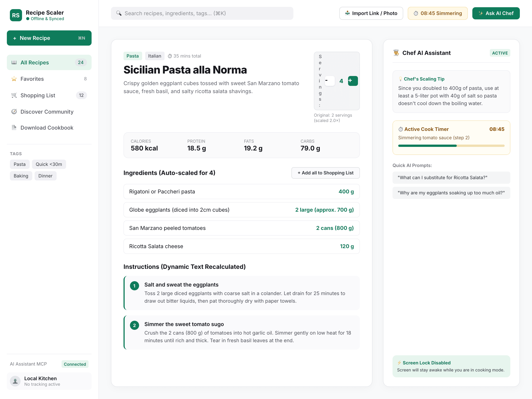This screenshot has width=532, height=399.
Task: Click the All Recipes book icon
Action: [x=14, y=63]
